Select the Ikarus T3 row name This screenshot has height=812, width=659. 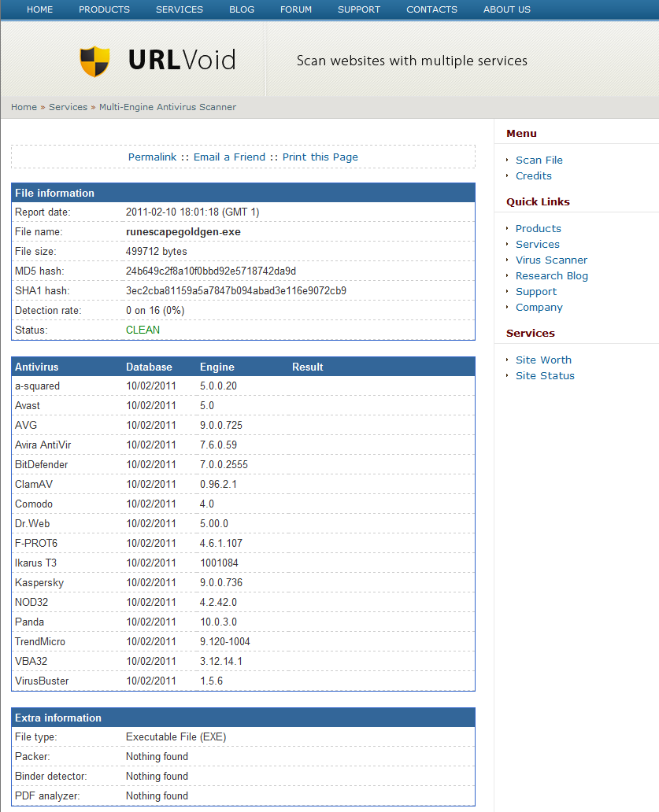point(35,563)
